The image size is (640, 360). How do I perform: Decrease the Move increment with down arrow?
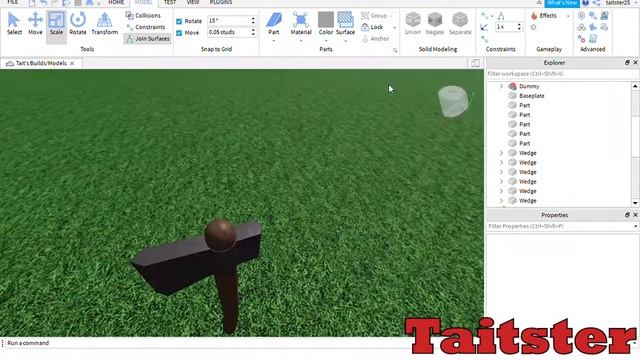tap(253, 34)
